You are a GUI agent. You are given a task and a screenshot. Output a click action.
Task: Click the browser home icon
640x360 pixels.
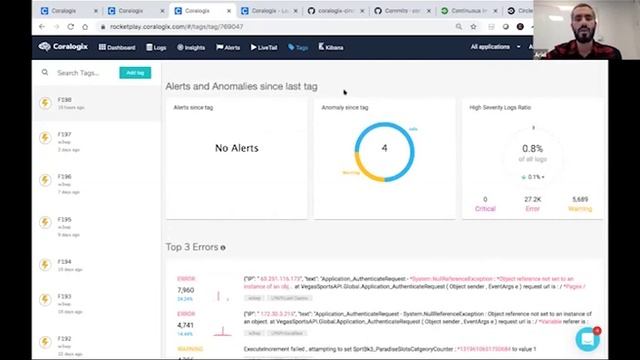(x=85, y=27)
